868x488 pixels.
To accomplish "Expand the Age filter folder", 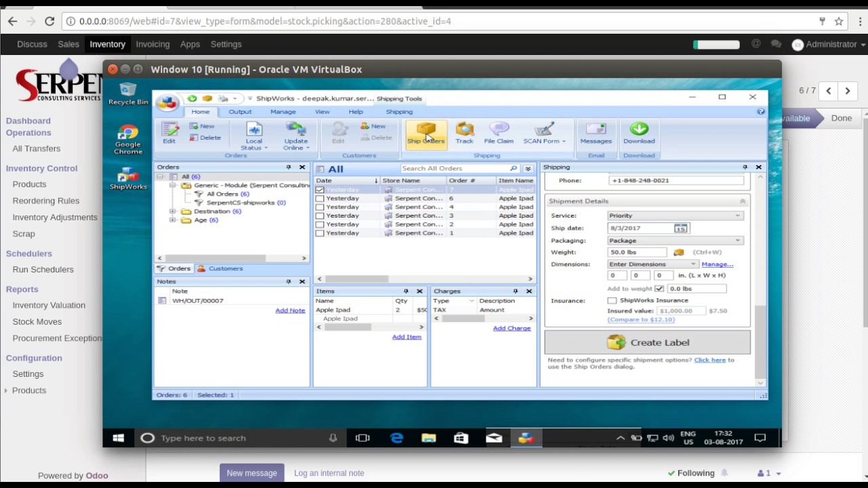I will point(172,220).
